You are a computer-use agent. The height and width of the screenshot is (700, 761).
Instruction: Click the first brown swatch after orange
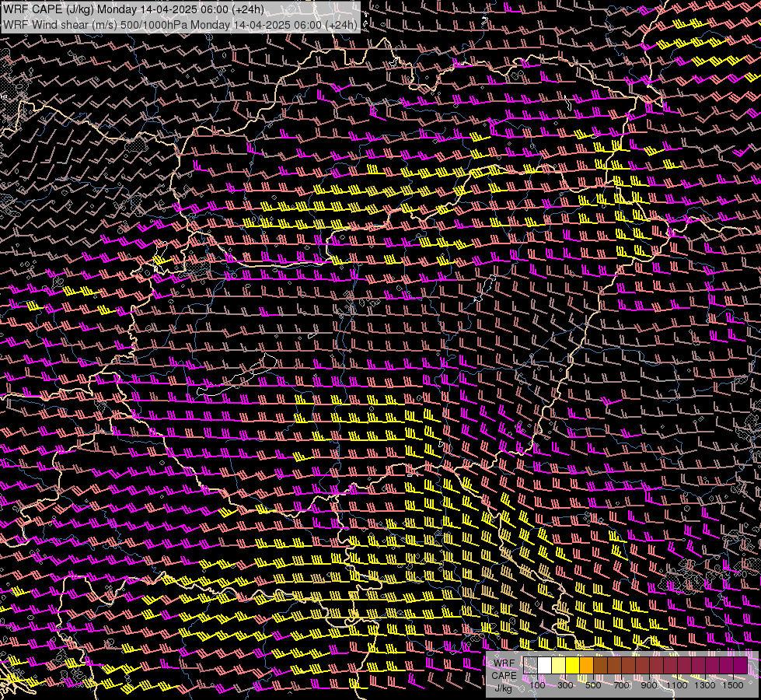coord(600,666)
